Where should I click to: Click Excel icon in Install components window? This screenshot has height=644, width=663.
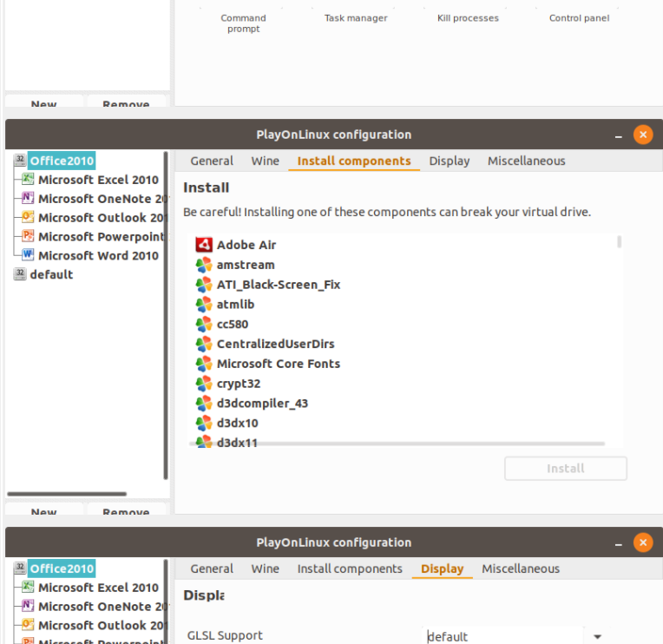click(28, 179)
